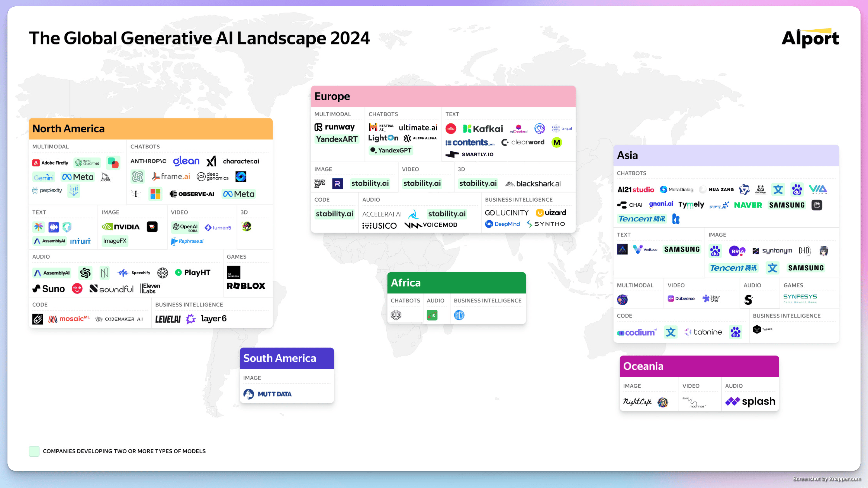Click the frame.ai logo
The image size is (868, 488).
171,176
